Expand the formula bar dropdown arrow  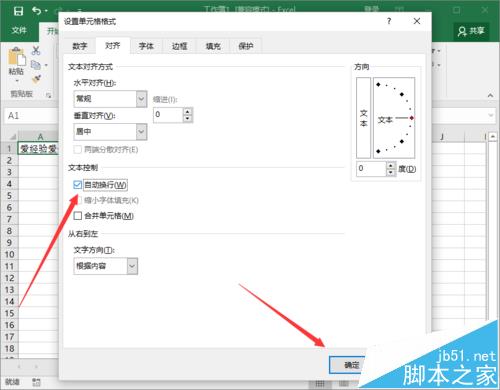tap(491, 115)
